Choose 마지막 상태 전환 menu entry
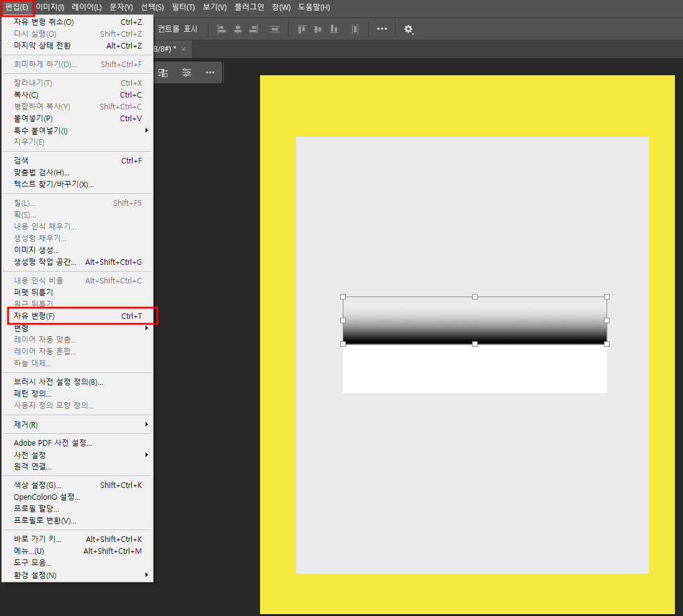Viewport: 683px width, 616px height. [x=78, y=46]
